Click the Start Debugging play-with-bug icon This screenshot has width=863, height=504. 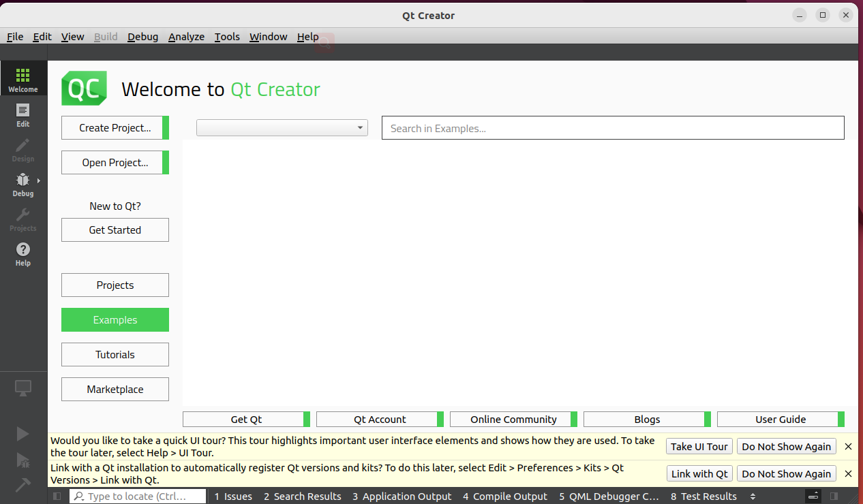point(23,460)
